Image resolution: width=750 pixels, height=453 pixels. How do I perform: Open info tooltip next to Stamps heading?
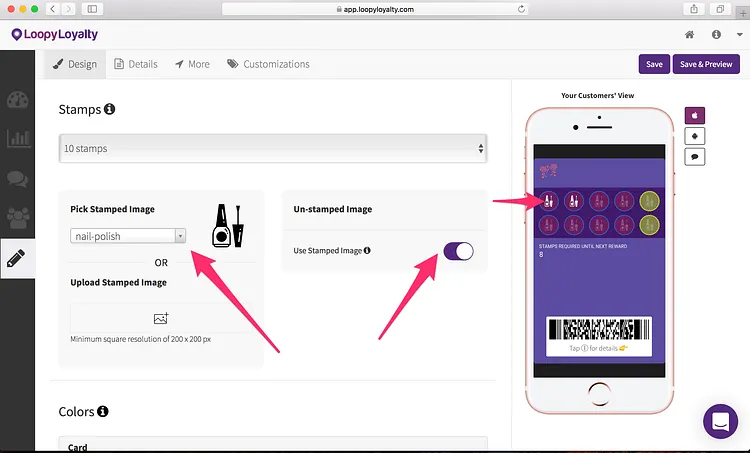point(110,109)
